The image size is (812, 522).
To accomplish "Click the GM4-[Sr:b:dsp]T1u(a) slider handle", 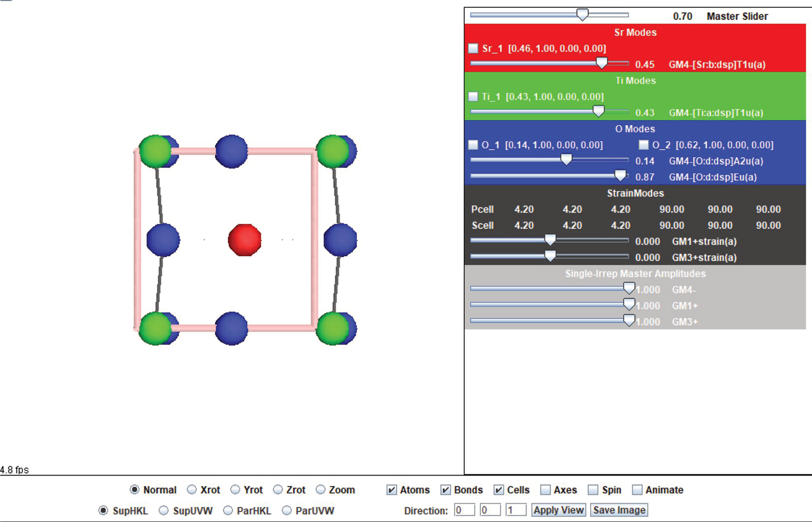I will [601, 63].
